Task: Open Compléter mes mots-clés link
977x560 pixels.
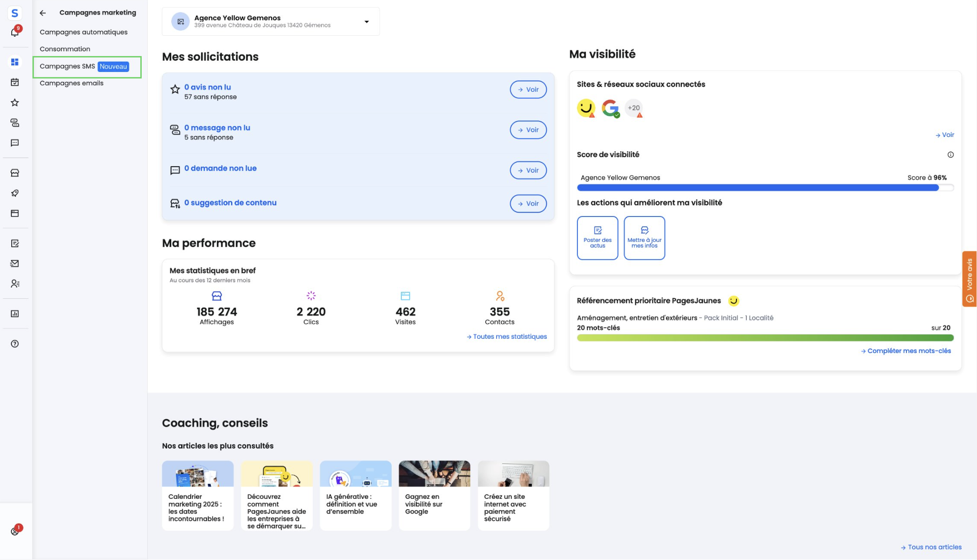Action: tap(906, 351)
